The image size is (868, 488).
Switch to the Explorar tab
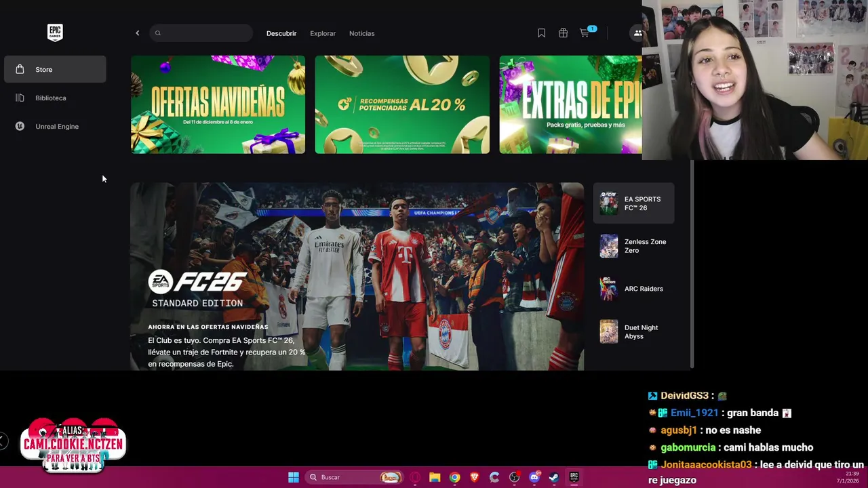[x=323, y=33]
